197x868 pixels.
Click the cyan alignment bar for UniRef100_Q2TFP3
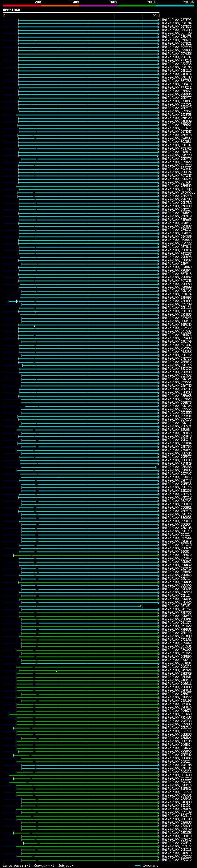click(x=89, y=20)
